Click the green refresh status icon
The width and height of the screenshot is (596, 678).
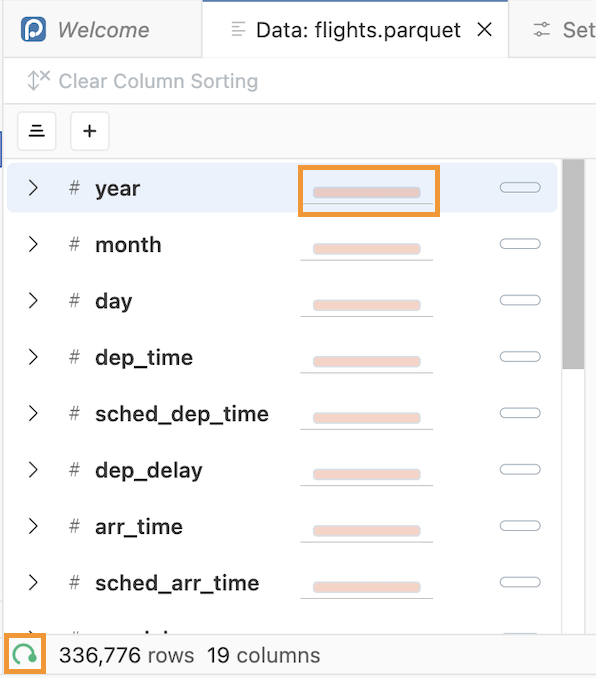(x=25, y=654)
